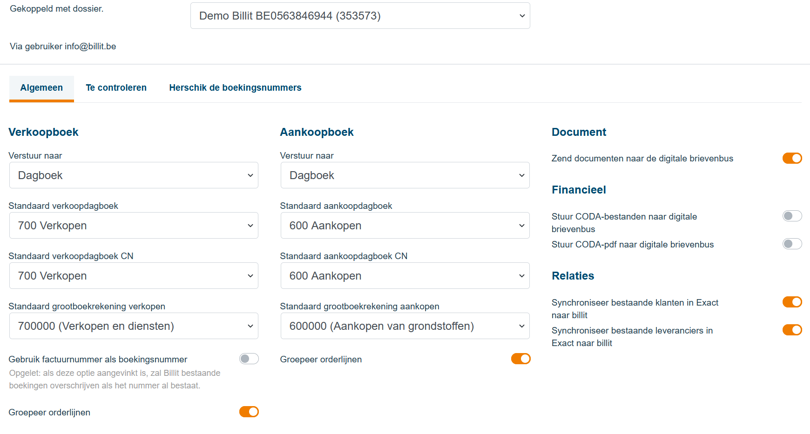Image resolution: width=810 pixels, height=434 pixels.
Task: Toggle Groepeer orderlijnen under Verkoopboek
Action: pyautogui.click(x=248, y=412)
